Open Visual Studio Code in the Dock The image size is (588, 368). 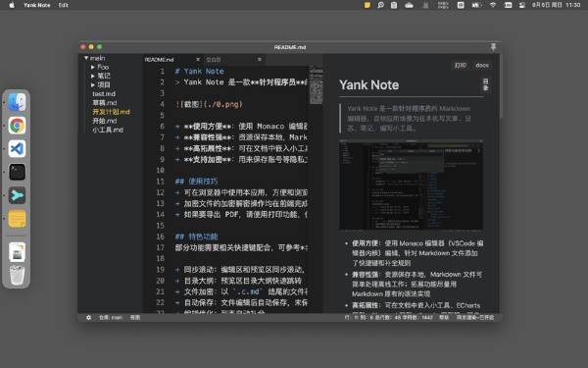pyautogui.click(x=18, y=149)
